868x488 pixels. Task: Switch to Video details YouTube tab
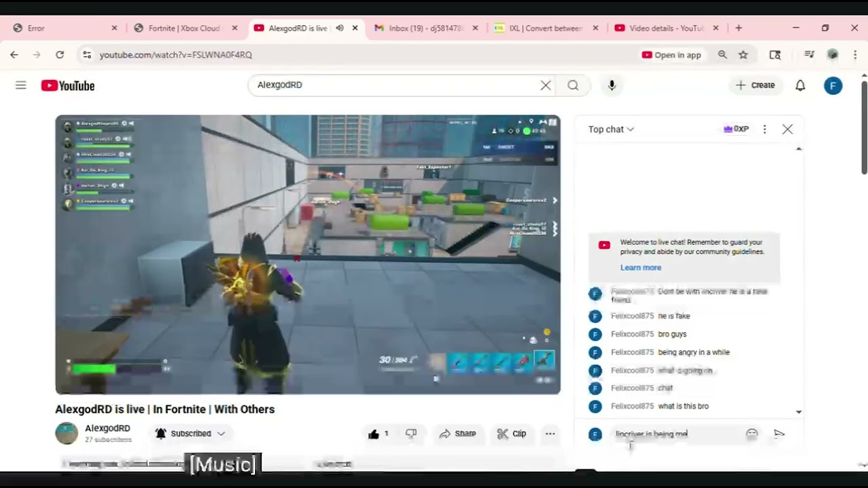pyautogui.click(x=667, y=28)
